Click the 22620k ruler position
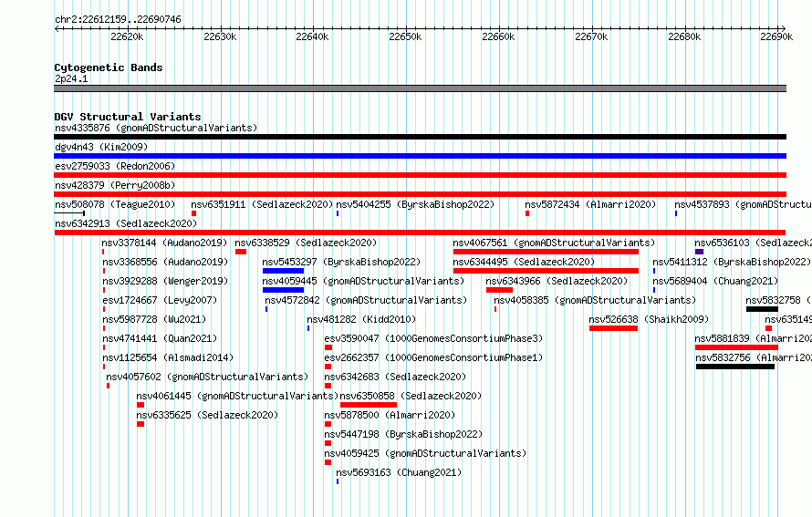812x517 pixels. click(127, 36)
